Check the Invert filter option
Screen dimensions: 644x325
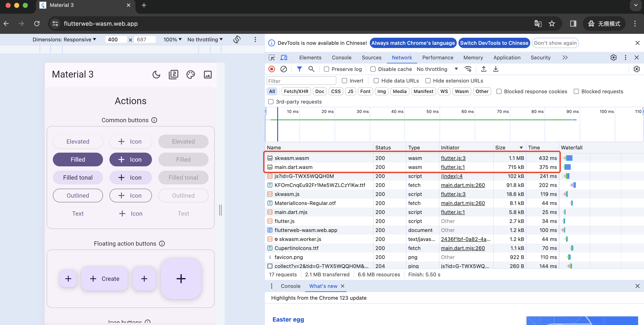click(x=344, y=81)
